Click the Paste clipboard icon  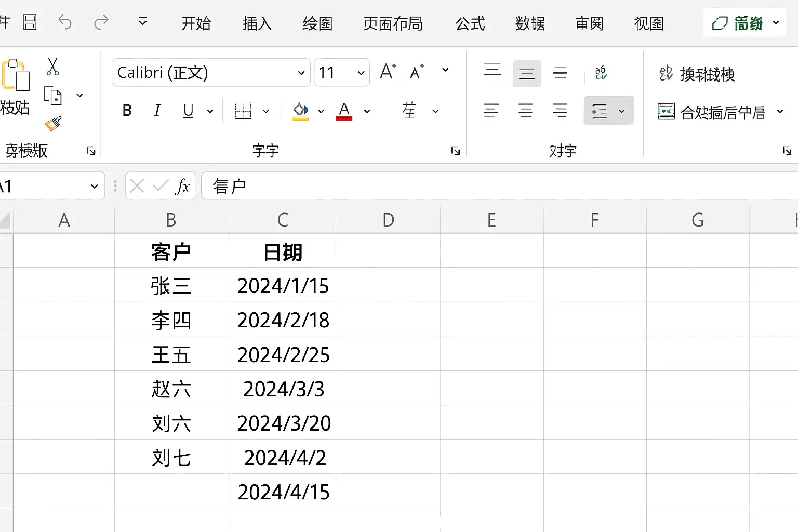point(16,75)
